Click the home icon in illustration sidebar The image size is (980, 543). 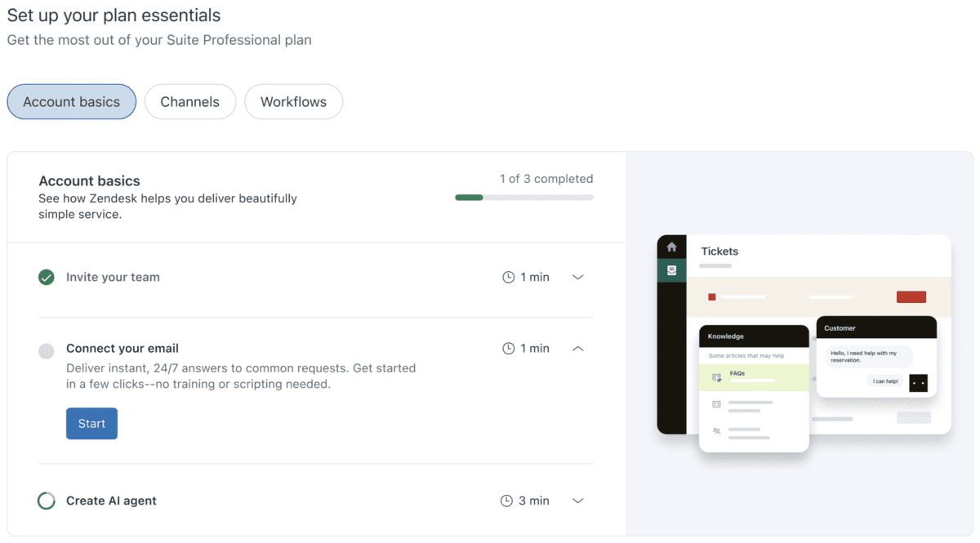coord(671,247)
